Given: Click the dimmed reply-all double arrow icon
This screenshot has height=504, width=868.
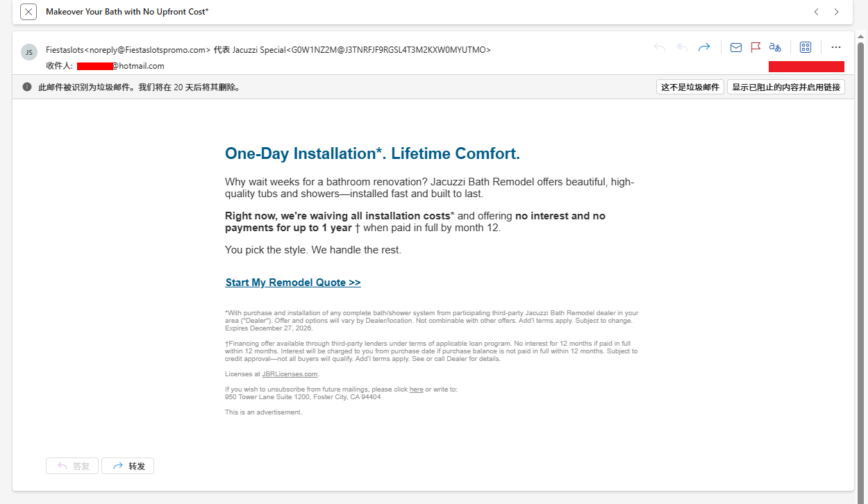Looking at the screenshot, I should coord(682,47).
